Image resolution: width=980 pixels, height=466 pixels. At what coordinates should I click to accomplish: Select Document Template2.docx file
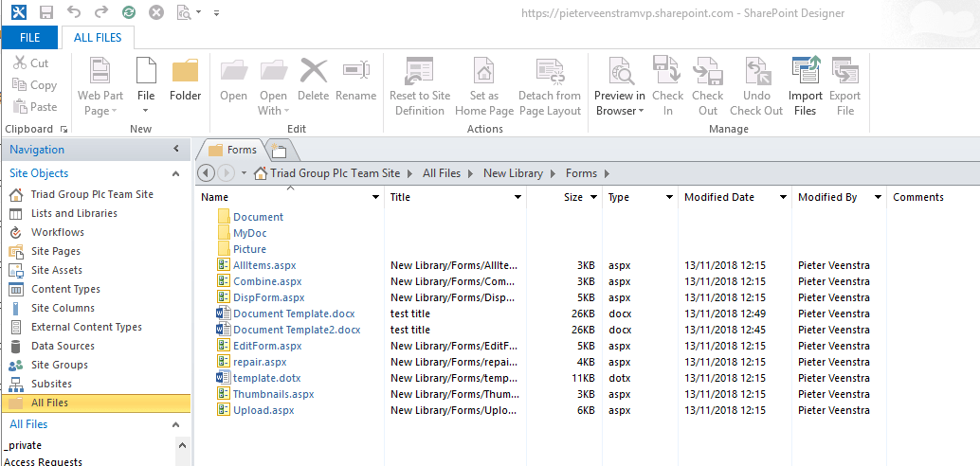pos(297,330)
